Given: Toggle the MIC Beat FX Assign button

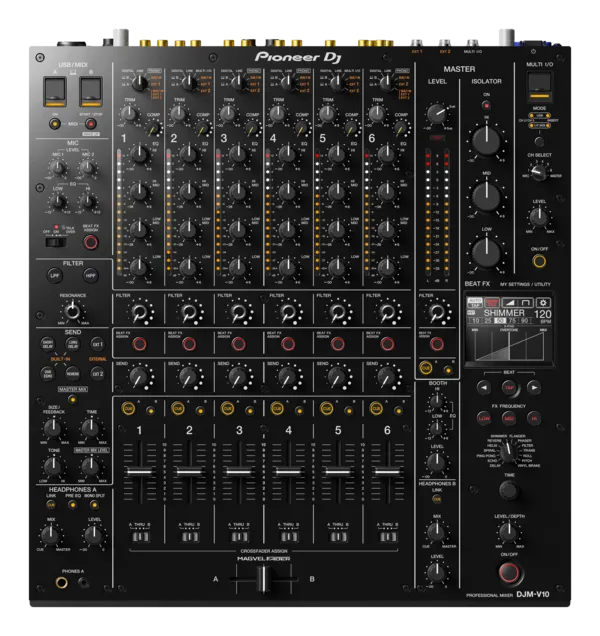Looking at the screenshot, I should pyautogui.click(x=91, y=243).
